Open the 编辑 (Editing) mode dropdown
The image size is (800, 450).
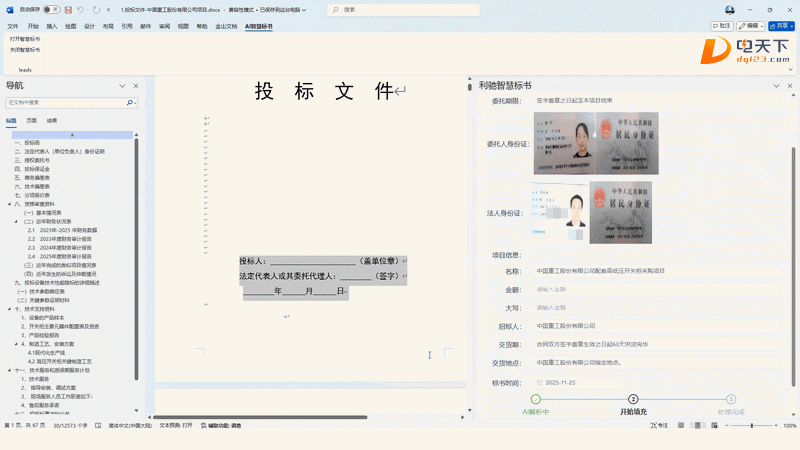coord(751,26)
